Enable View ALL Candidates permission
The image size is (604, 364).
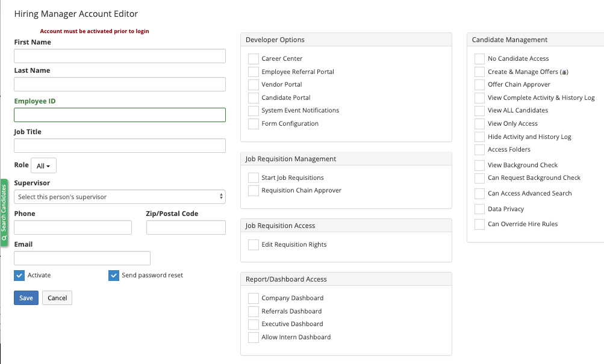point(479,110)
